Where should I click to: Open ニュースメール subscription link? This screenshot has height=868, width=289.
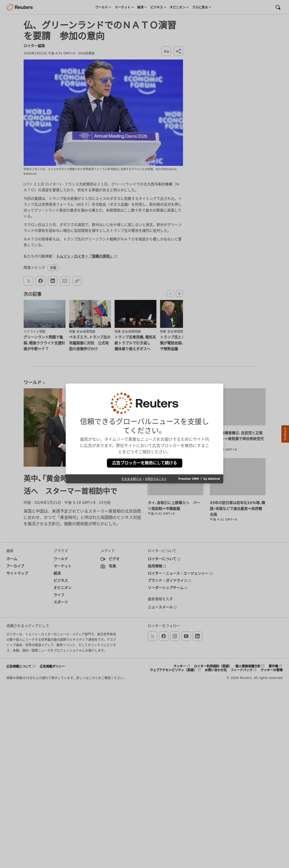tap(162, 607)
